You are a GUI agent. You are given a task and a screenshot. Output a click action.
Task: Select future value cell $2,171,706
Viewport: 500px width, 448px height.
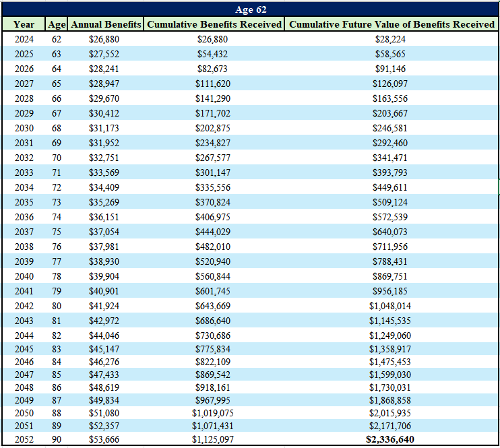(390, 426)
